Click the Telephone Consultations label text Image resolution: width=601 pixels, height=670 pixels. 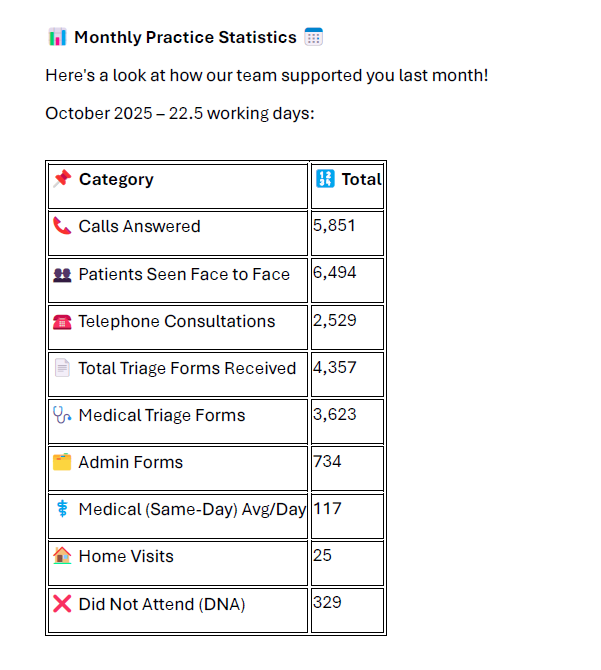(x=176, y=322)
